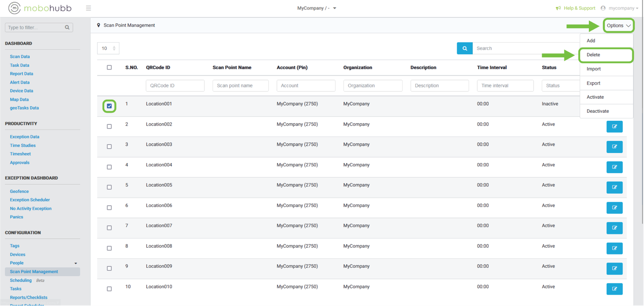Click the Scan point name filter field
The height and width of the screenshot is (306, 644).
[240, 85]
